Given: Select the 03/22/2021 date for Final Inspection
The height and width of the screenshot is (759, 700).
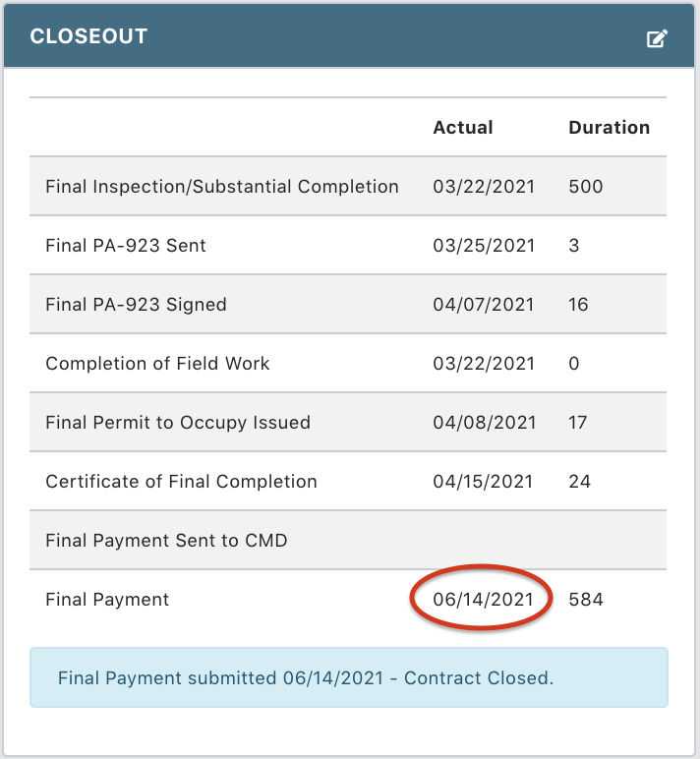Looking at the screenshot, I should pos(484,187).
